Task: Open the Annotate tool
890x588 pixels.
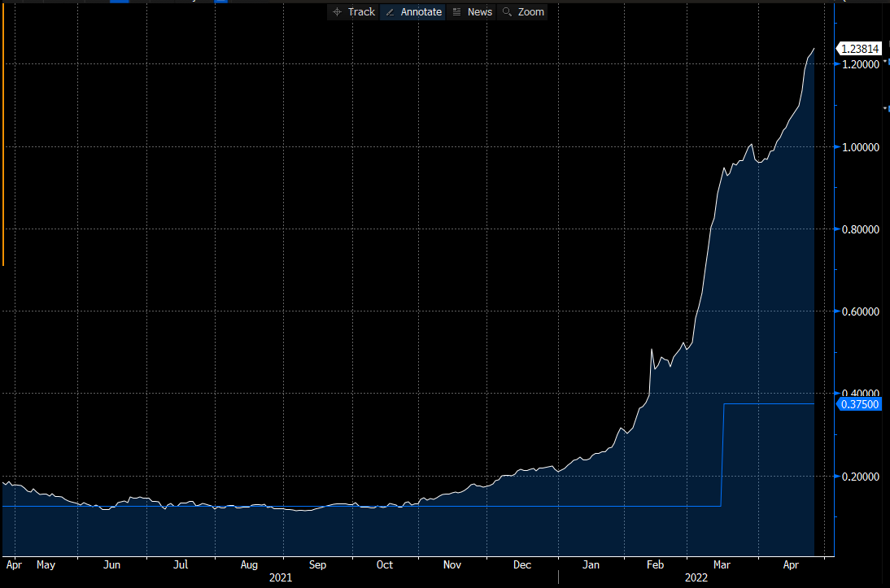Action: [413, 12]
